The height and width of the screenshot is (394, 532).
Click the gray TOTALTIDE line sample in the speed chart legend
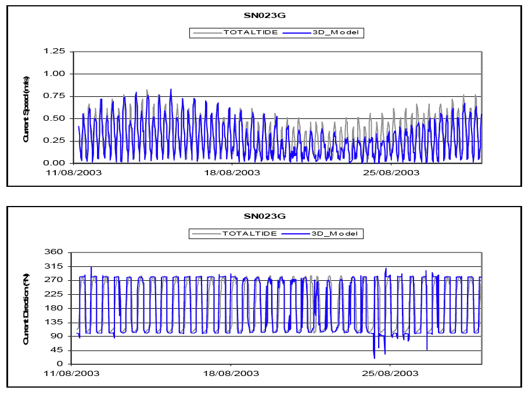click(x=207, y=33)
